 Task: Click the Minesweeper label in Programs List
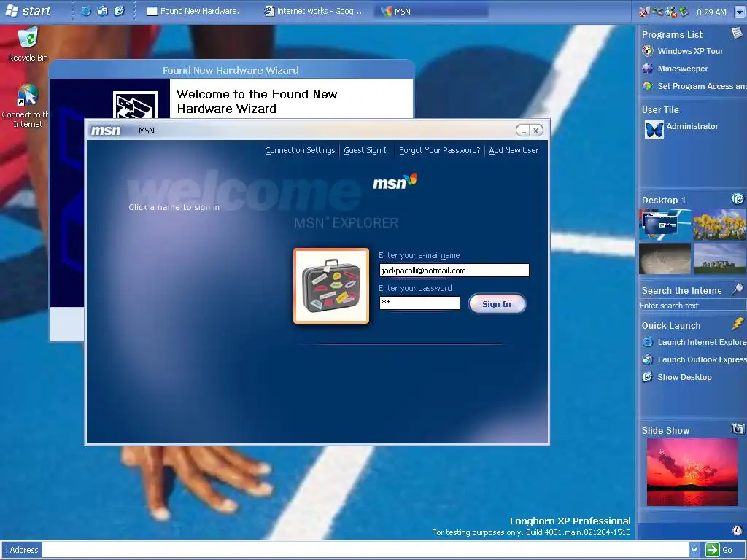click(683, 69)
